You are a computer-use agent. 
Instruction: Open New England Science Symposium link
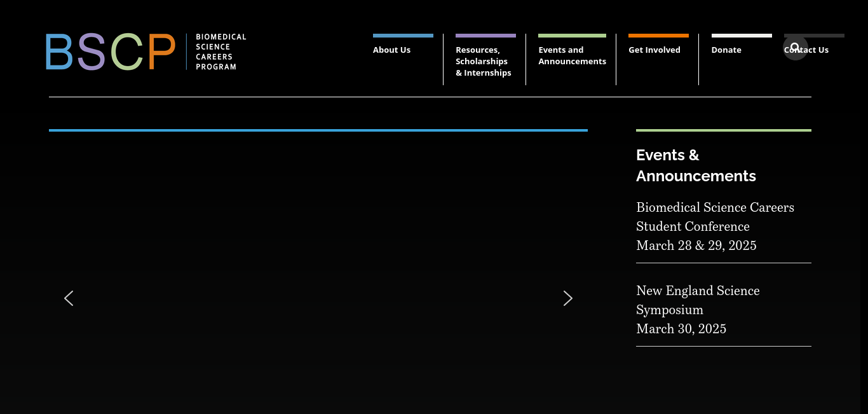click(x=698, y=300)
